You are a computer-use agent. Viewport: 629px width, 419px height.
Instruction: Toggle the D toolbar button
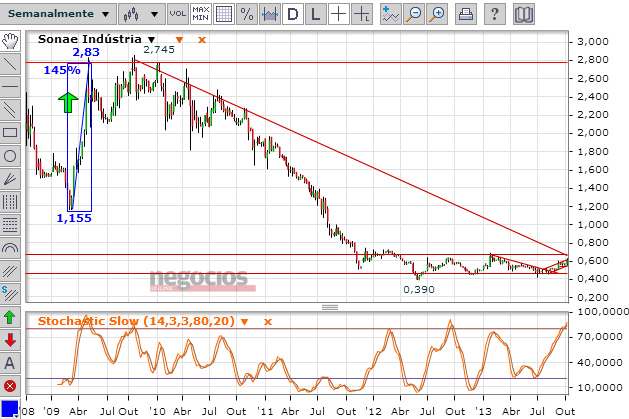coord(293,14)
